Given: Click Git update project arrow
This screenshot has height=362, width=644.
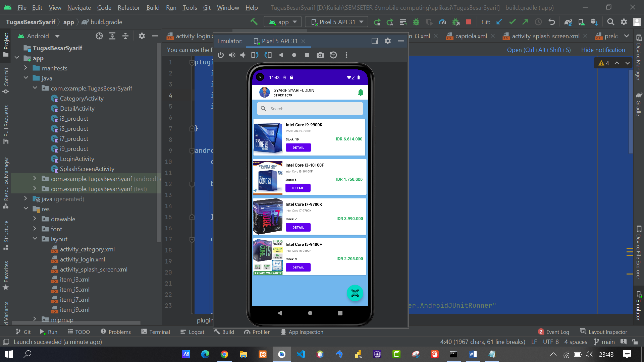Looking at the screenshot, I should pos(499,22).
